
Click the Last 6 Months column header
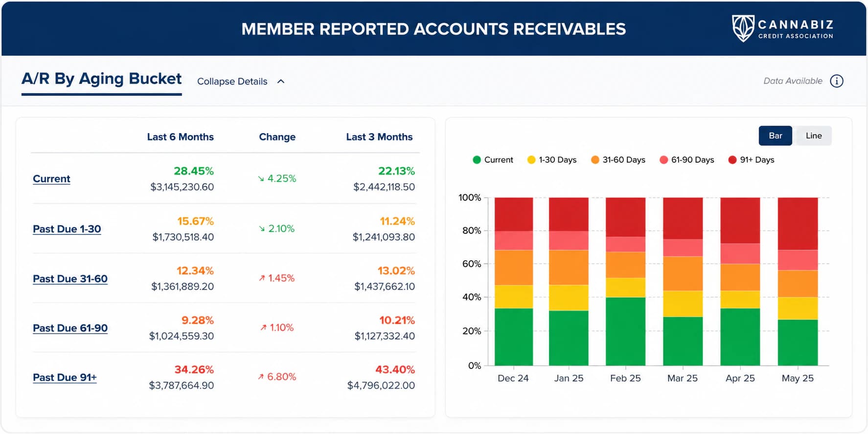pyautogui.click(x=181, y=137)
